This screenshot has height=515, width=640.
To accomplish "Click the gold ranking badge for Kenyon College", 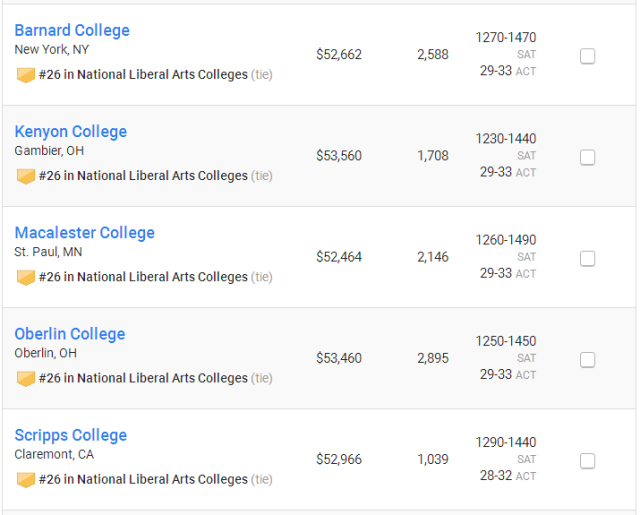I will click(25, 177).
